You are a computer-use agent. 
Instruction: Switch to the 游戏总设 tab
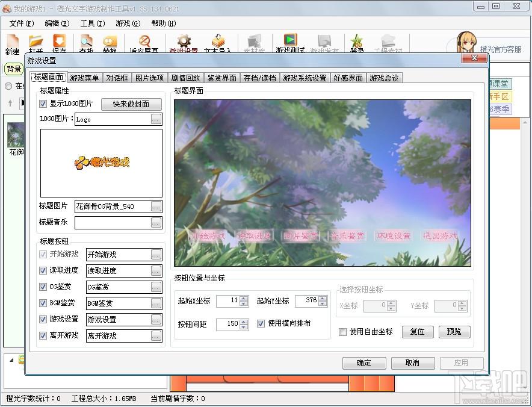point(384,78)
